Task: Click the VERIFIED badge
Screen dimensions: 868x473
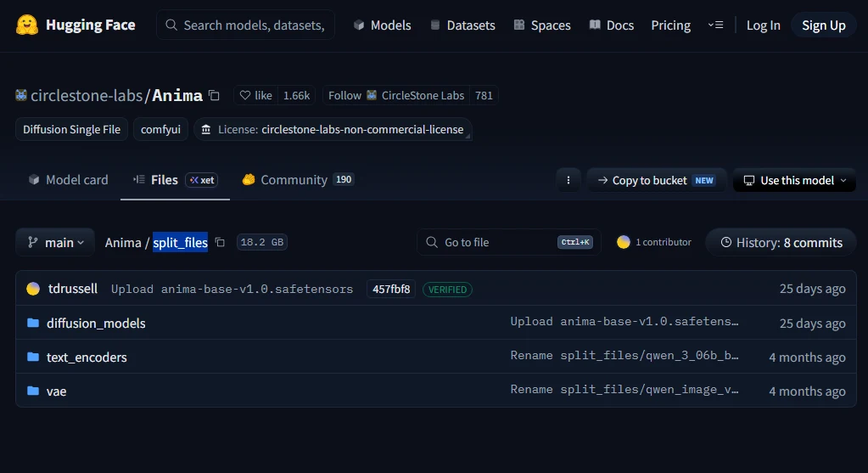Action: (x=447, y=289)
